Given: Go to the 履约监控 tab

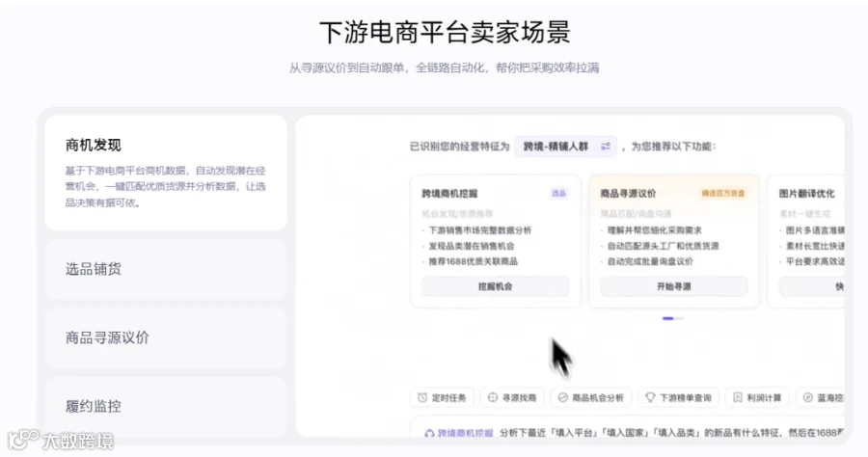Looking at the screenshot, I should tap(166, 406).
